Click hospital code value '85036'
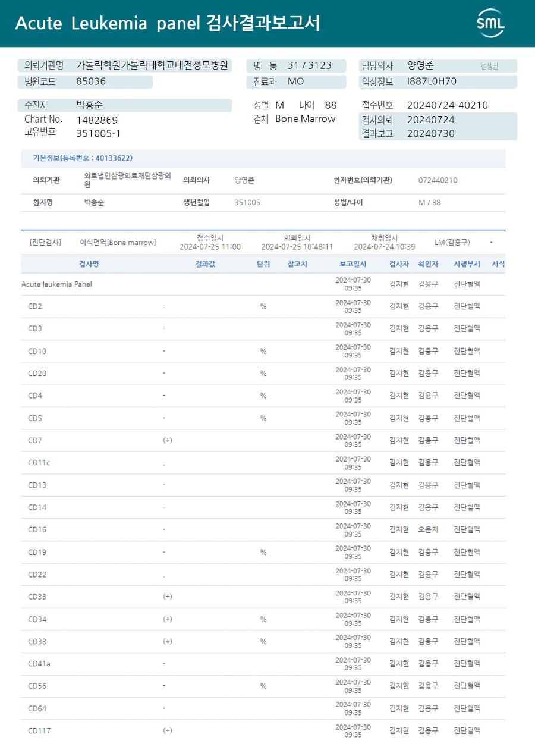 tap(91, 81)
